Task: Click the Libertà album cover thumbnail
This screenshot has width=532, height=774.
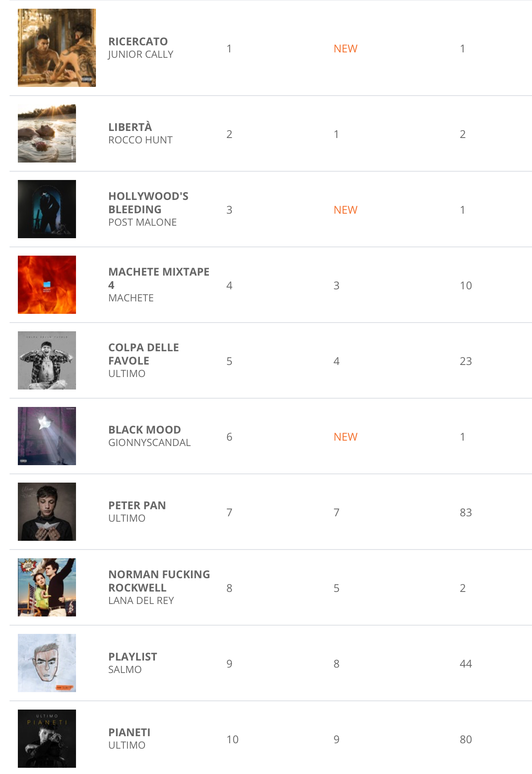Action: tap(47, 133)
